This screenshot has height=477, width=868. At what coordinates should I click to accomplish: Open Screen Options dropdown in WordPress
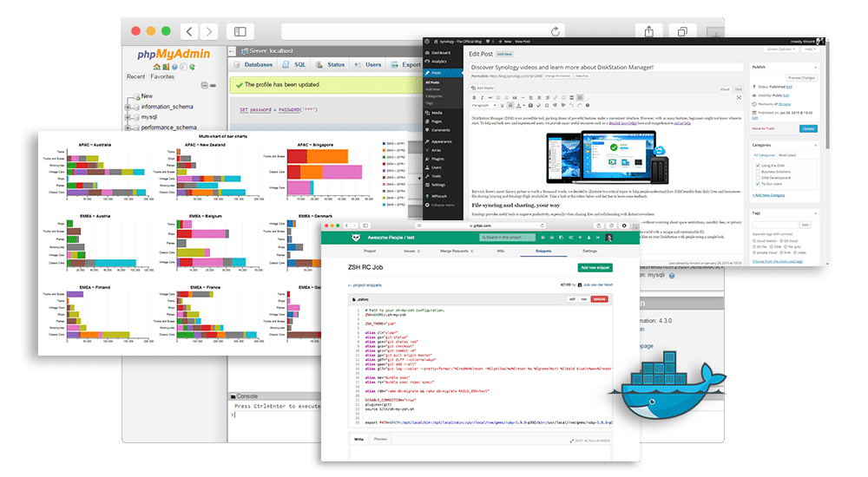pyautogui.click(x=781, y=49)
